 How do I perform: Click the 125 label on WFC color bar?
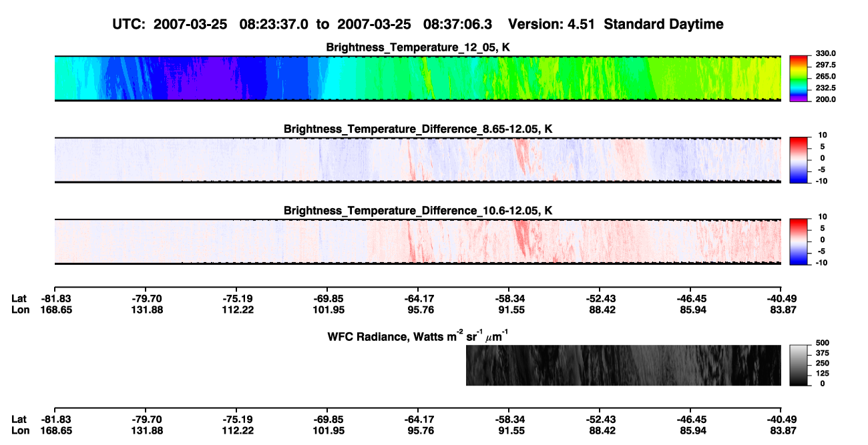point(821,373)
